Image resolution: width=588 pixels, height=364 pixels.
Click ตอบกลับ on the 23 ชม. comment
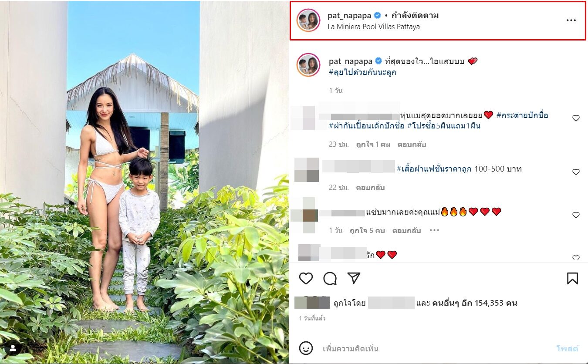click(x=412, y=144)
